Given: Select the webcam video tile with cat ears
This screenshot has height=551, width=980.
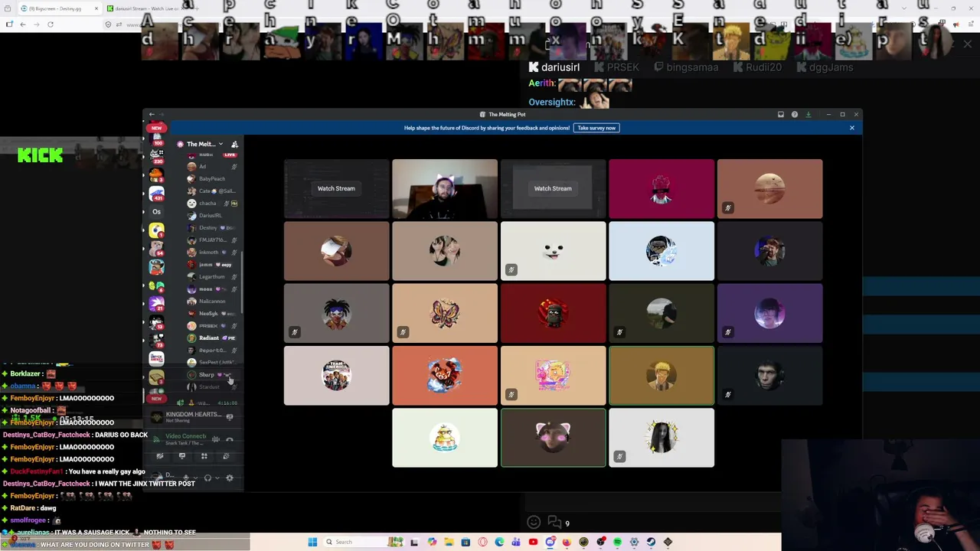Looking at the screenshot, I should coord(445,188).
